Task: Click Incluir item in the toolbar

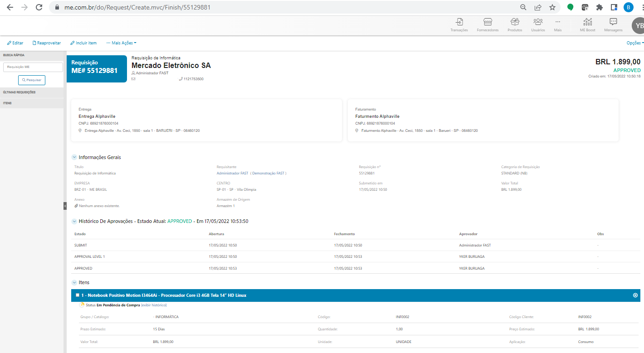Action: click(83, 43)
